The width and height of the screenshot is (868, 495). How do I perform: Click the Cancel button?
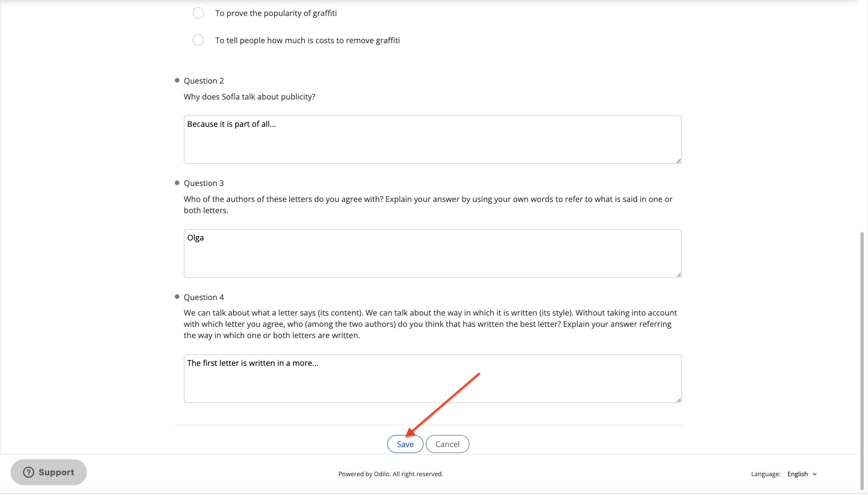447,444
